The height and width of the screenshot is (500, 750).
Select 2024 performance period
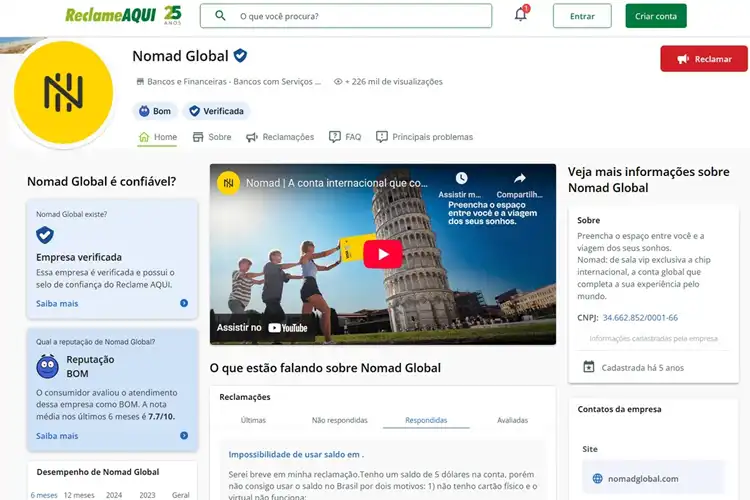click(x=114, y=495)
